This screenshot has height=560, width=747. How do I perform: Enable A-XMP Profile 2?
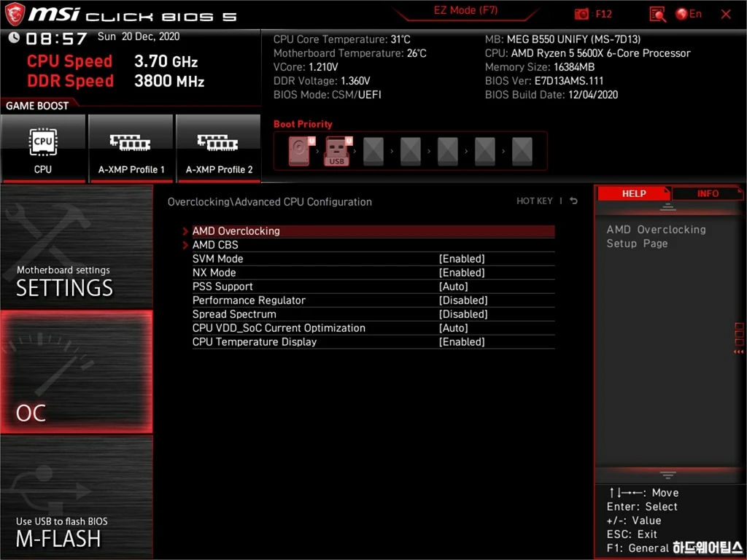218,148
